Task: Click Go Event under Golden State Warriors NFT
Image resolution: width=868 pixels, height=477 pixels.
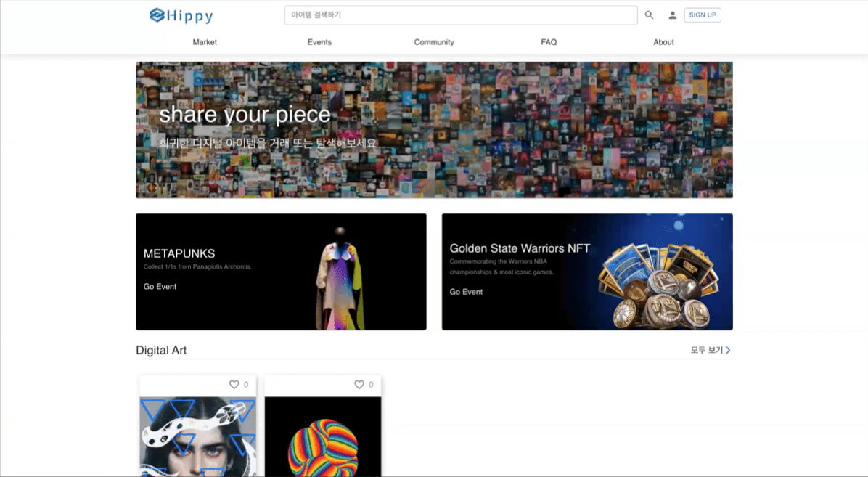Action: point(466,292)
